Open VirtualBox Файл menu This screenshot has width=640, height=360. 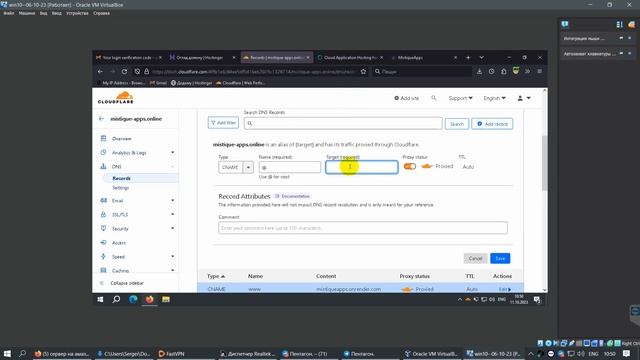9,13
